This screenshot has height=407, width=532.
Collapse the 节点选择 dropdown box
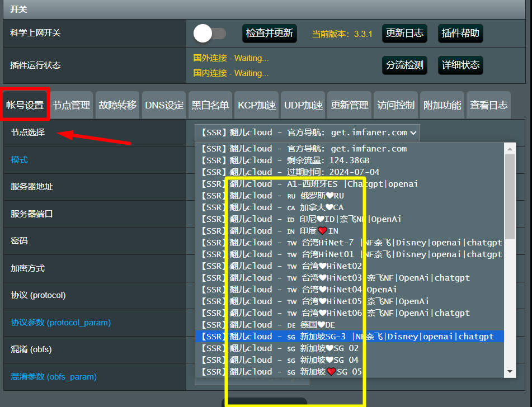[x=307, y=132]
